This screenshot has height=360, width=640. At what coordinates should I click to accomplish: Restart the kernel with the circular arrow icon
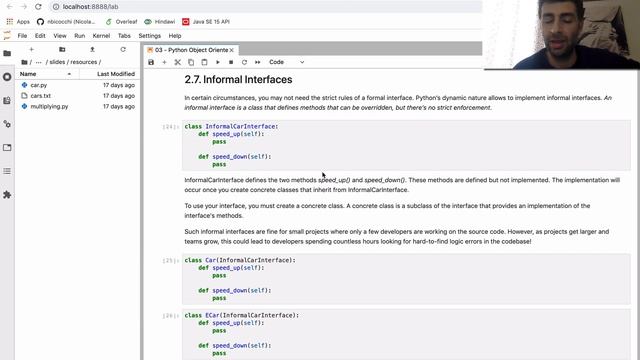click(244, 62)
